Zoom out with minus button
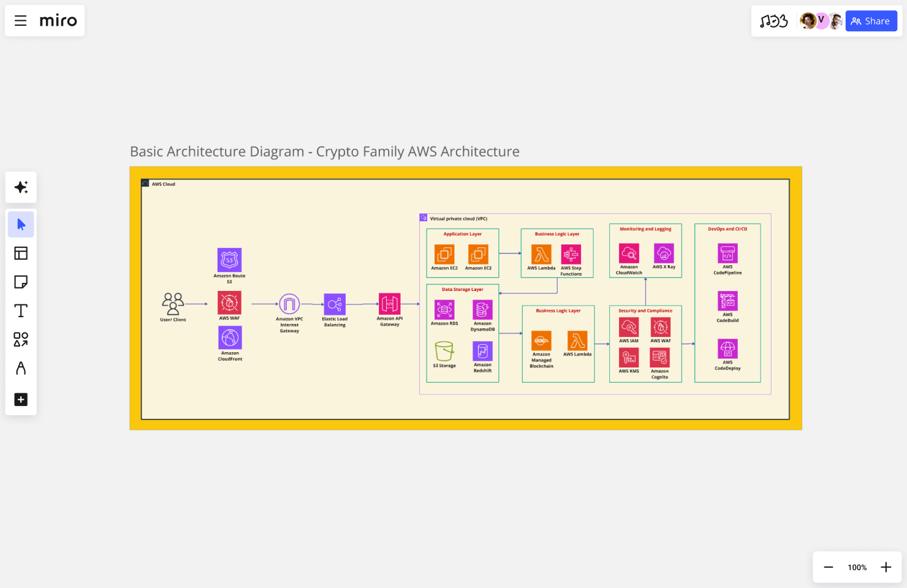This screenshot has width=907, height=588. pos(829,567)
